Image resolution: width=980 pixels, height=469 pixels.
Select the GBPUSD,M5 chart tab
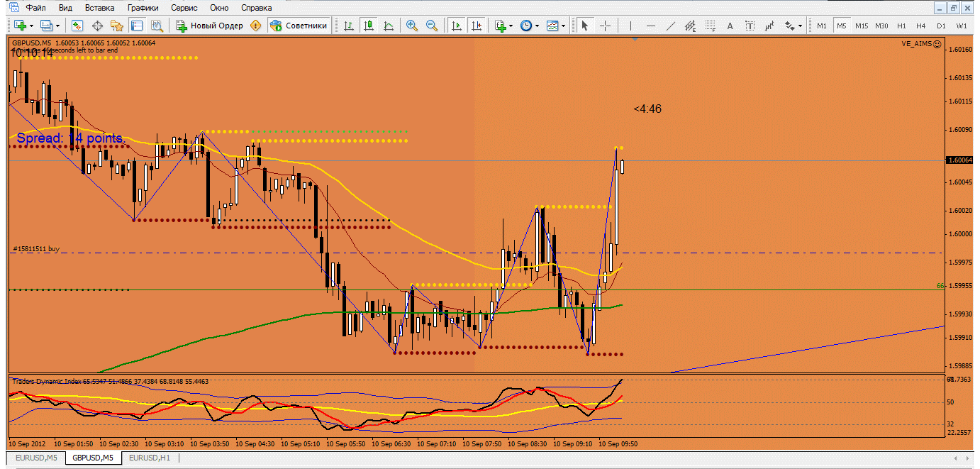click(x=93, y=458)
